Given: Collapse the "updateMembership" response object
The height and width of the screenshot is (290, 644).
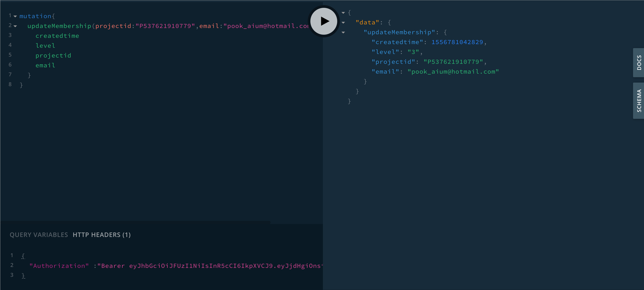Looking at the screenshot, I should coord(343,32).
